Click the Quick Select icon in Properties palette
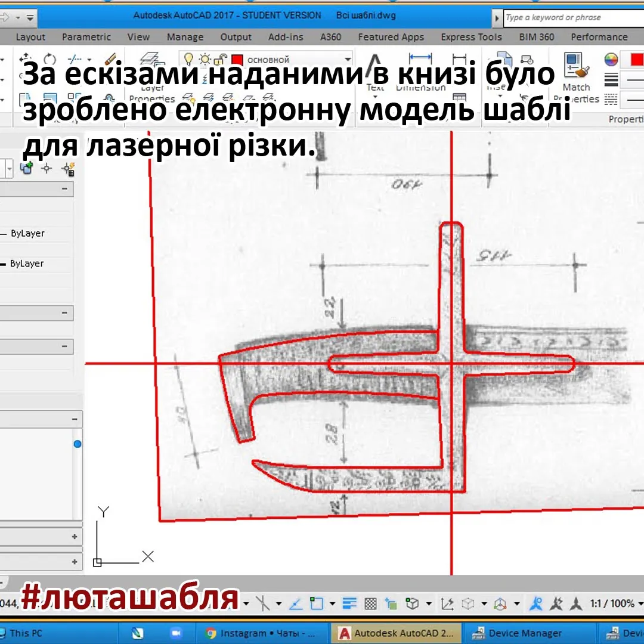The height and width of the screenshot is (644, 644). 68,169
